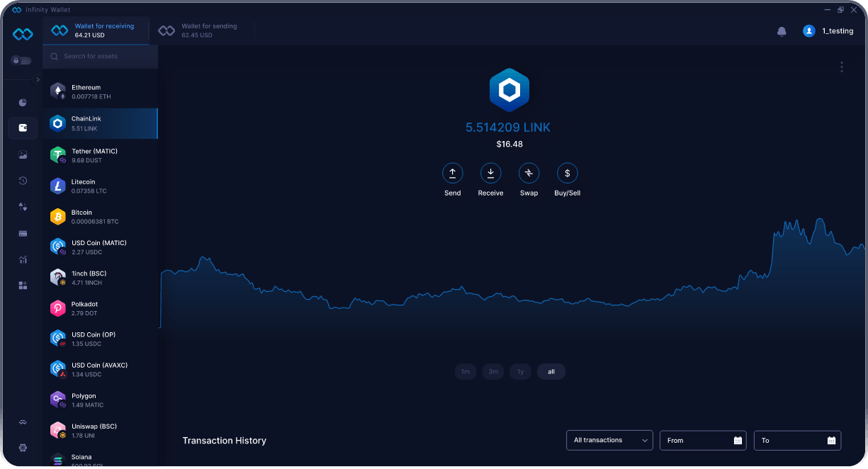Select the 1y chart range

pyautogui.click(x=520, y=372)
